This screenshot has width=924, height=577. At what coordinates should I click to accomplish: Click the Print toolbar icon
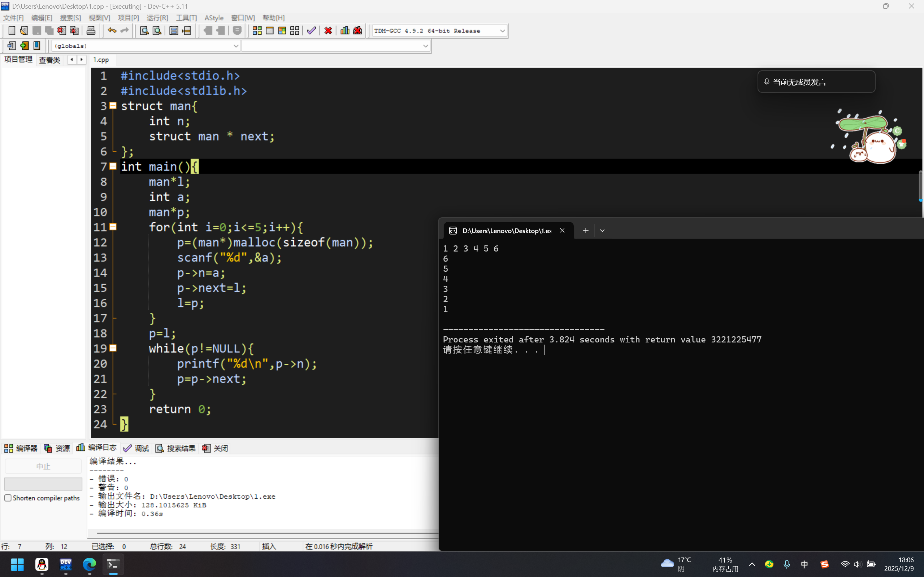tap(91, 31)
